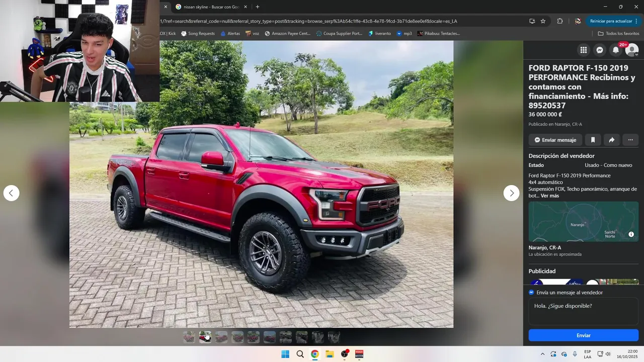Image resolution: width=644 pixels, height=362 pixels.
Task: Click the sync tray icon
Action: 553,354
